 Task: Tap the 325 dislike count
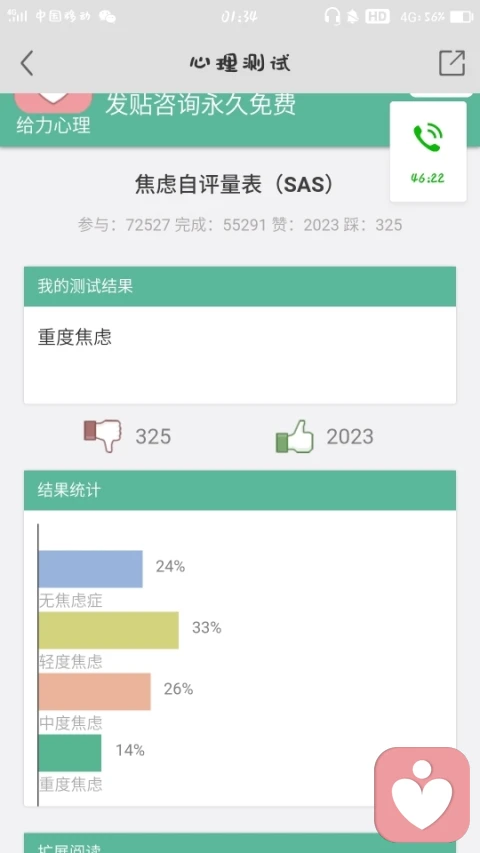pos(153,436)
